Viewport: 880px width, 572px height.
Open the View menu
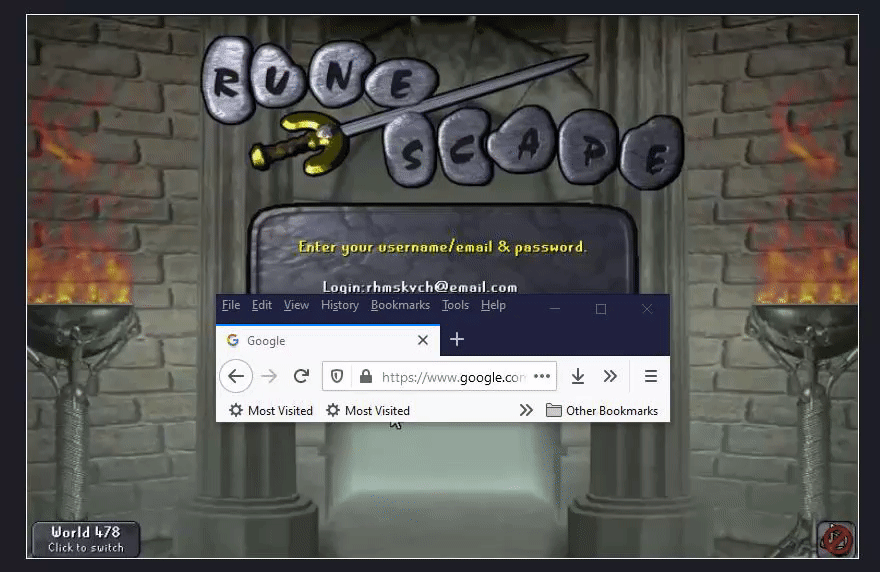point(296,305)
